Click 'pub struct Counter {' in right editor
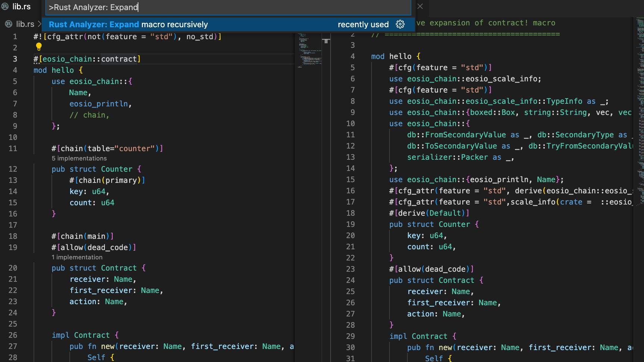This screenshot has width=644, height=362. pos(434,224)
